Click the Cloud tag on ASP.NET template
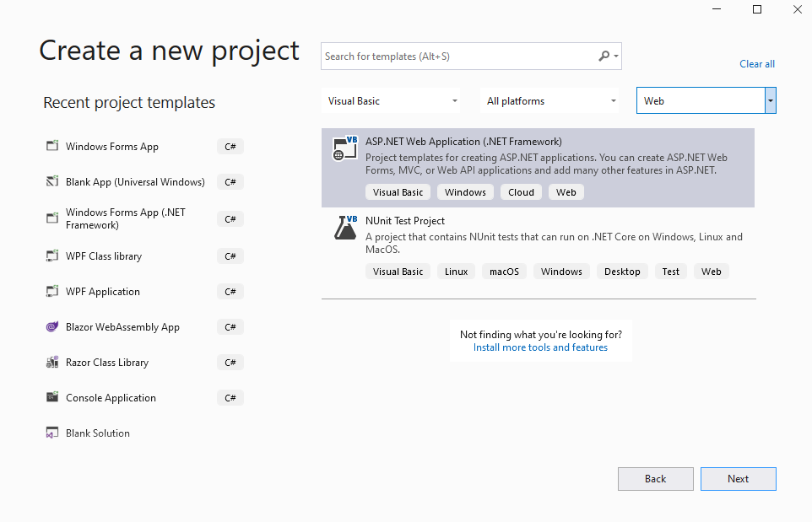 [521, 192]
